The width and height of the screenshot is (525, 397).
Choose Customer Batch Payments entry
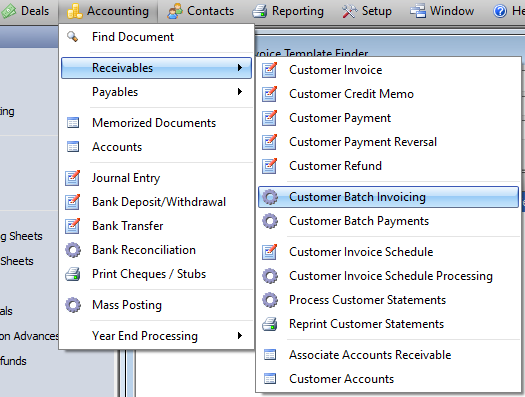pos(388,221)
